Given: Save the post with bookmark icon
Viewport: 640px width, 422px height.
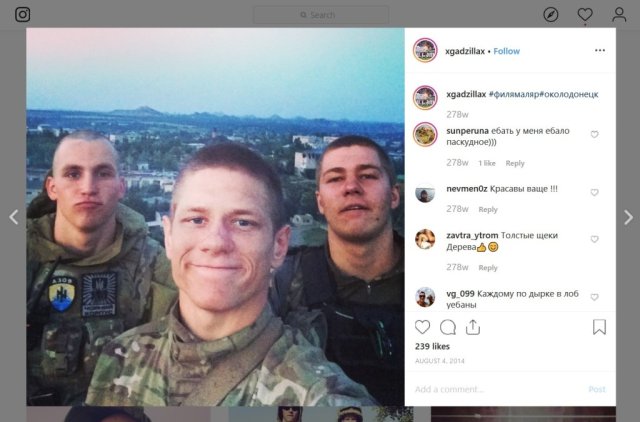Looking at the screenshot, I should pyautogui.click(x=599, y=327).
